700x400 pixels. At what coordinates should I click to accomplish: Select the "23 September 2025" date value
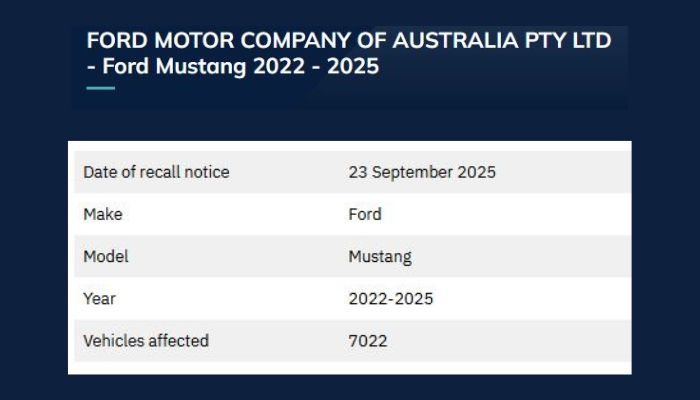(422, 172)
